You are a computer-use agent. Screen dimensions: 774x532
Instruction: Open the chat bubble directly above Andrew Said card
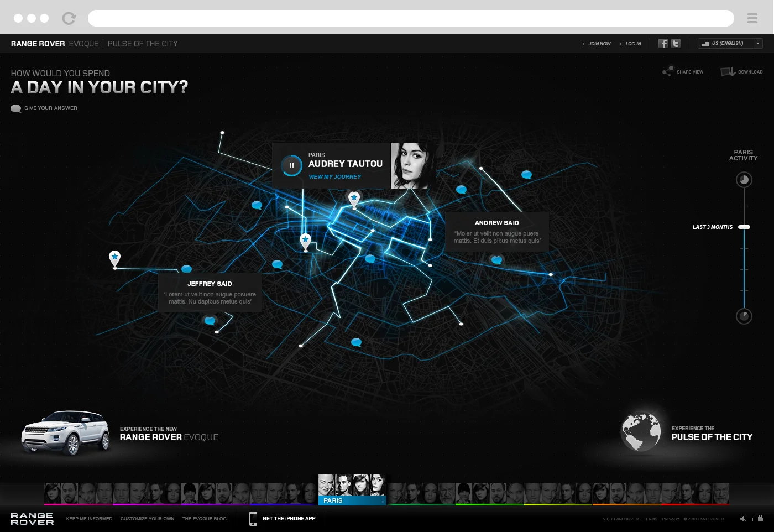(x=461, y=190)
